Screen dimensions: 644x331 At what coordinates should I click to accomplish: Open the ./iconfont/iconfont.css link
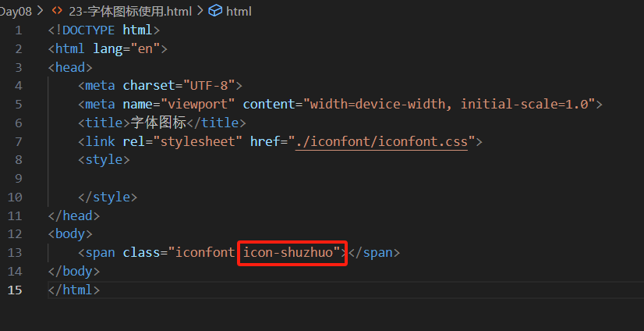(381, 141)
